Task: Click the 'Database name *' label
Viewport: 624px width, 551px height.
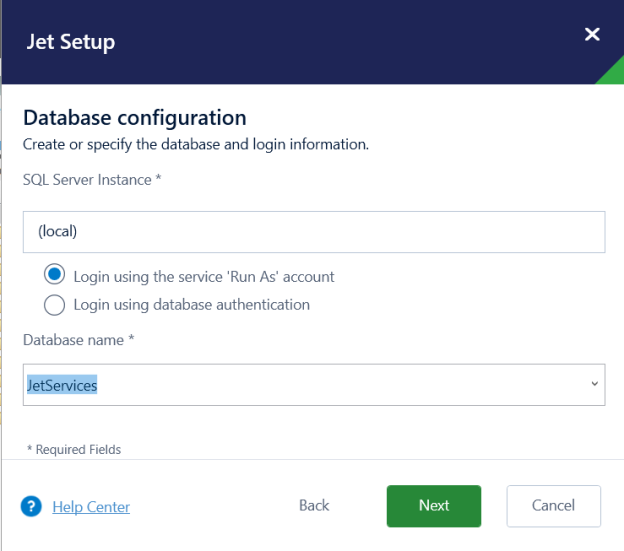Action: [x=78, y=340]
